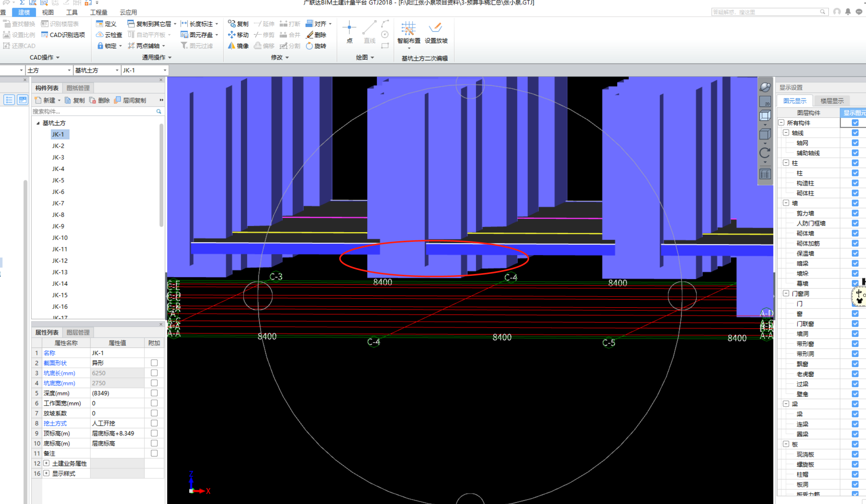Run 云检查 cloud check
The height and width of the screenshot is (504, 866).
point(109,35)
